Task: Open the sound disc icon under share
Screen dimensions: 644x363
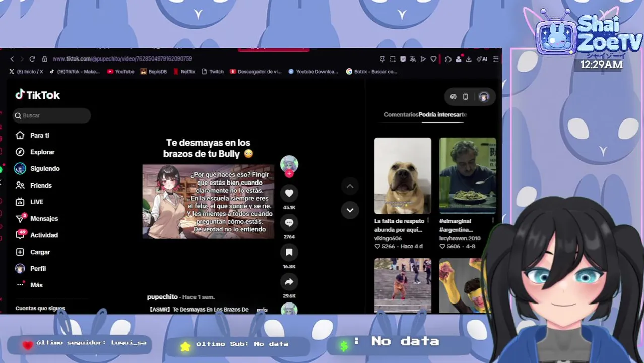Action: click(x=289, y=309)
